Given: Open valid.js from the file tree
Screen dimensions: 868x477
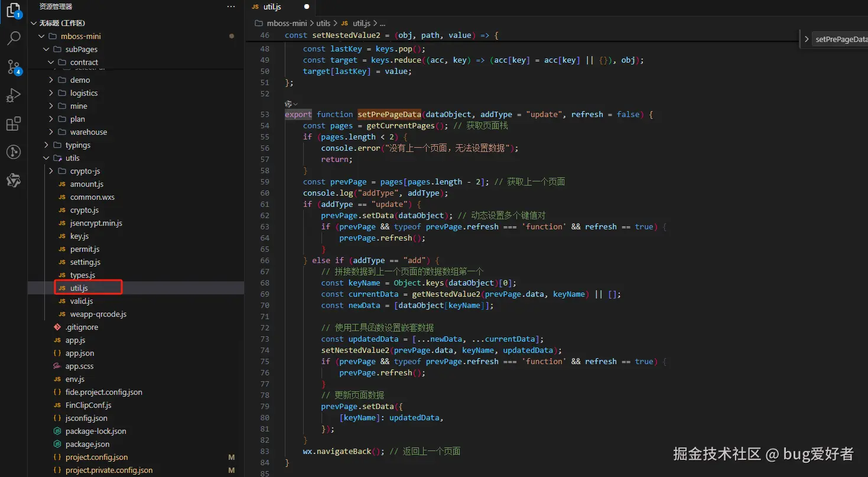Looking at the screenshot, I should 81,301.
